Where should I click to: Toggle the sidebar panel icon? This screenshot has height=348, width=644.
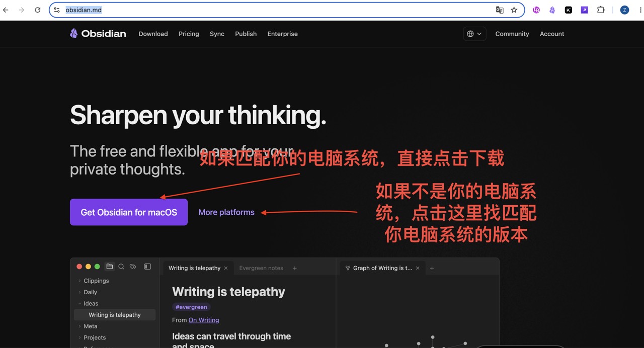click(147, 267)
